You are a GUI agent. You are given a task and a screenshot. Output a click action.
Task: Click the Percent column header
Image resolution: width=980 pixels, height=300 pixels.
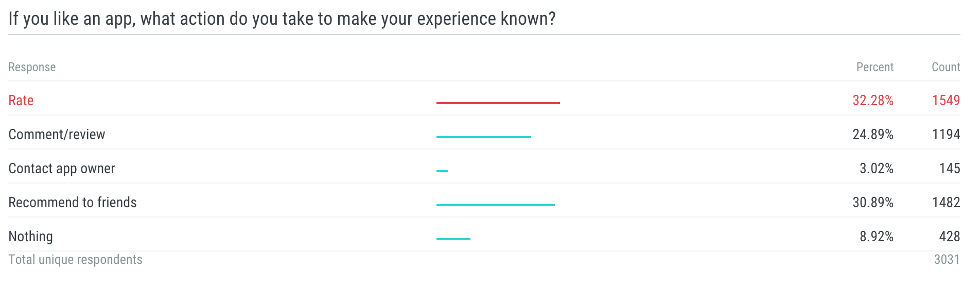(874, 68)
